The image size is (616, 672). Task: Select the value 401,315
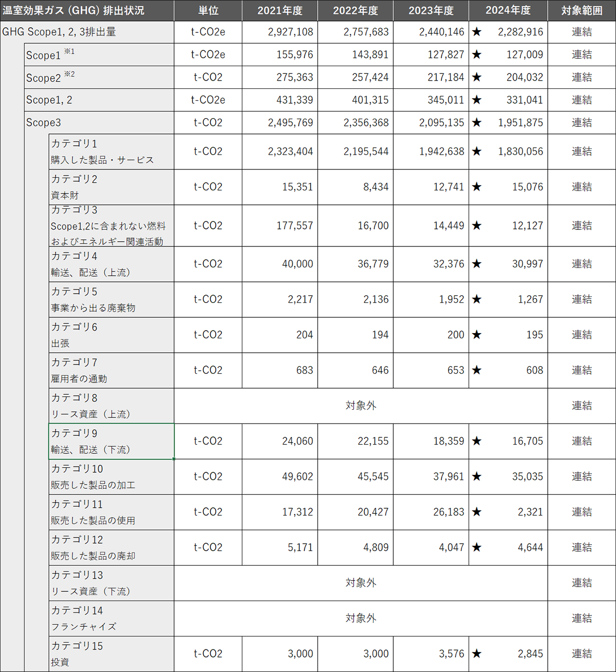(x=370, y=100)
